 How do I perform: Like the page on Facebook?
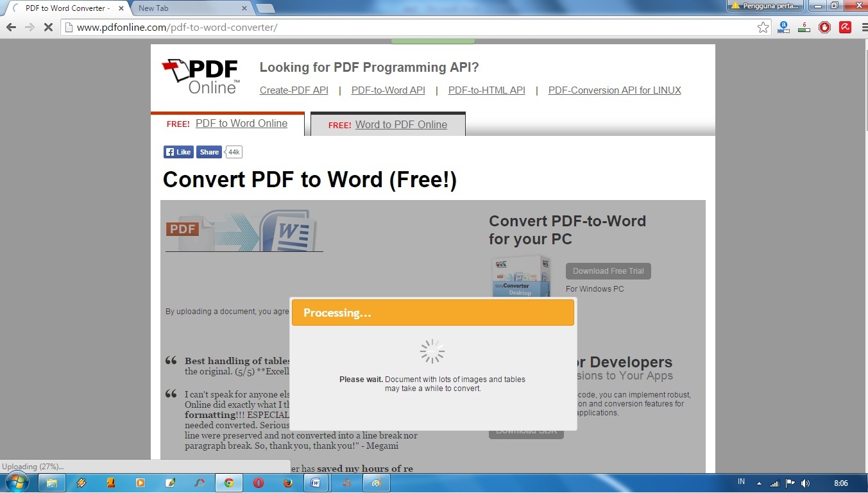pos(178,152)
